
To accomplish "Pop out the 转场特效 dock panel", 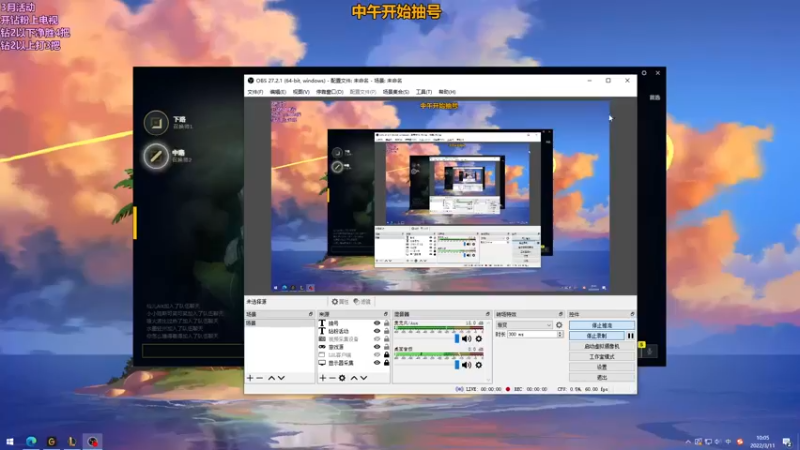I will coord(561,314).
